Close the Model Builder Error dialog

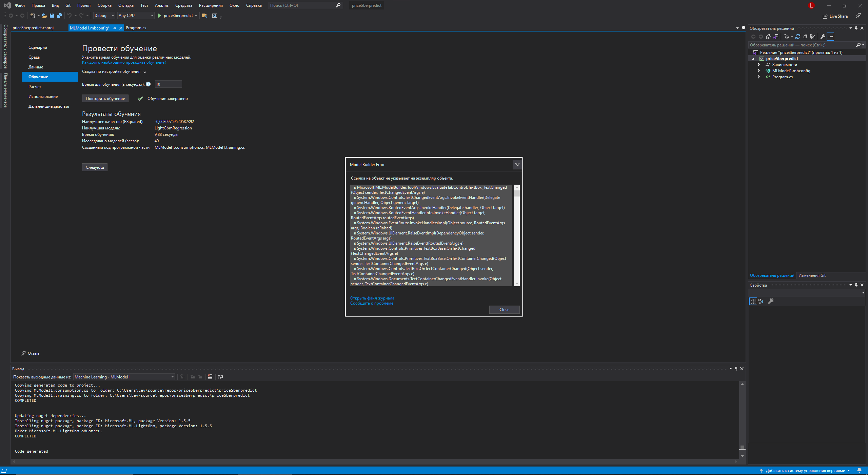(504, 309)
